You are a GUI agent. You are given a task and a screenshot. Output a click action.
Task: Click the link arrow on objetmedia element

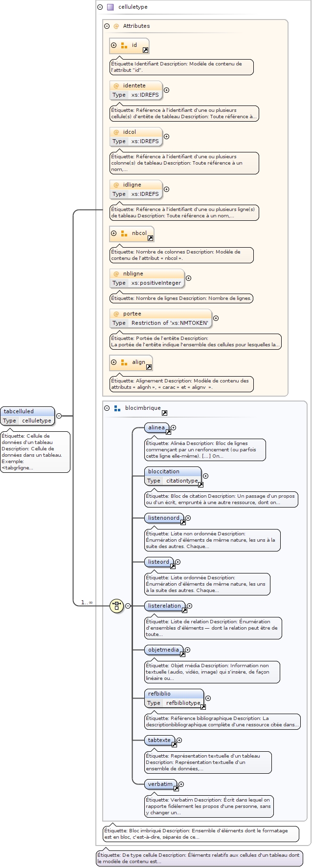tap(182, 655)
